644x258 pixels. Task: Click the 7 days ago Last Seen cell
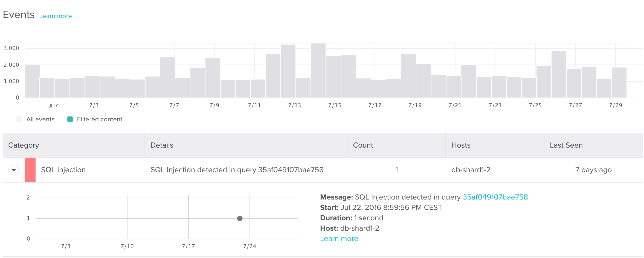(593, 170)
